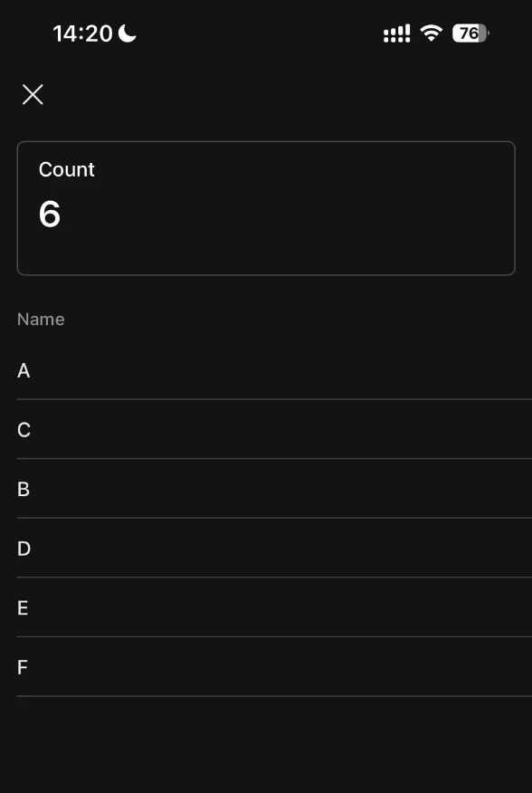This screenshot has width=532, height=793.
Task: Open list row A
Action: click(275, 371)
